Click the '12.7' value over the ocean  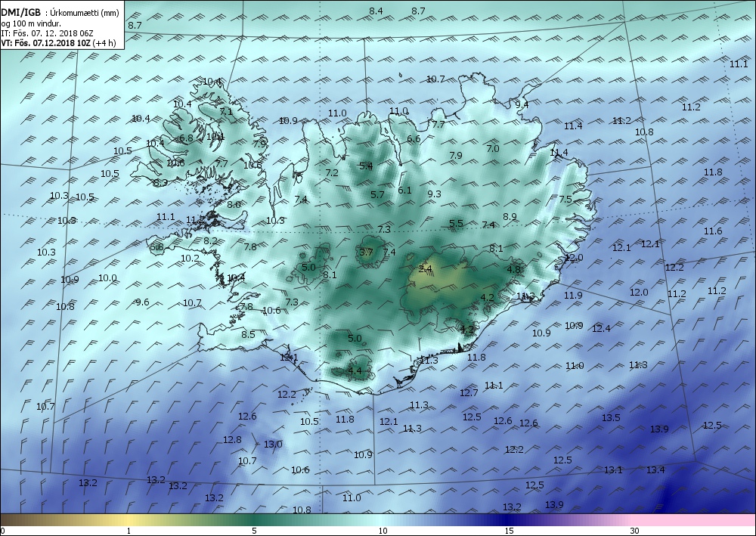[x=469, y=392]
